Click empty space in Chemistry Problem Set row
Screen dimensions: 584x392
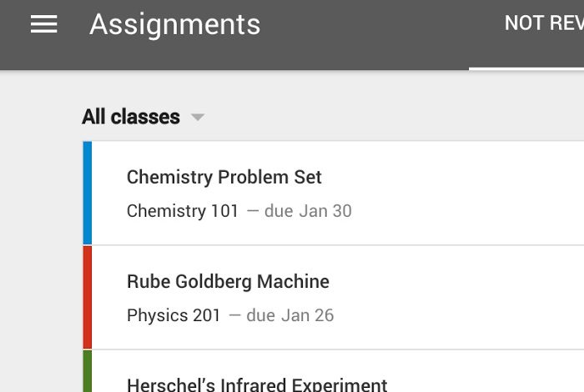click(466, 193)
